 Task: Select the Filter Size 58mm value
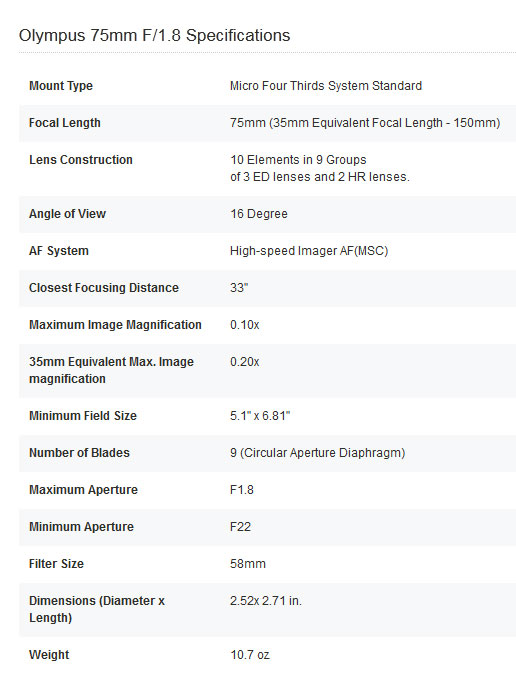tap(248, 564)
